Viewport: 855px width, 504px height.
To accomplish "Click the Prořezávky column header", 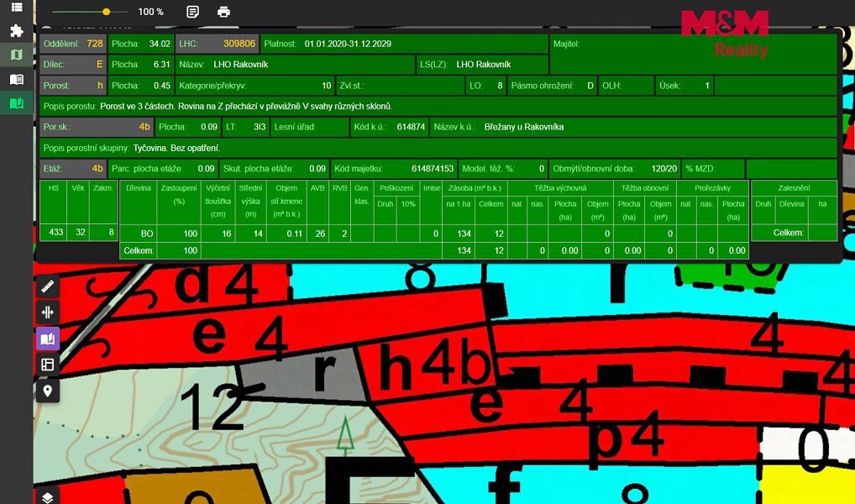I will coord(712,188).
